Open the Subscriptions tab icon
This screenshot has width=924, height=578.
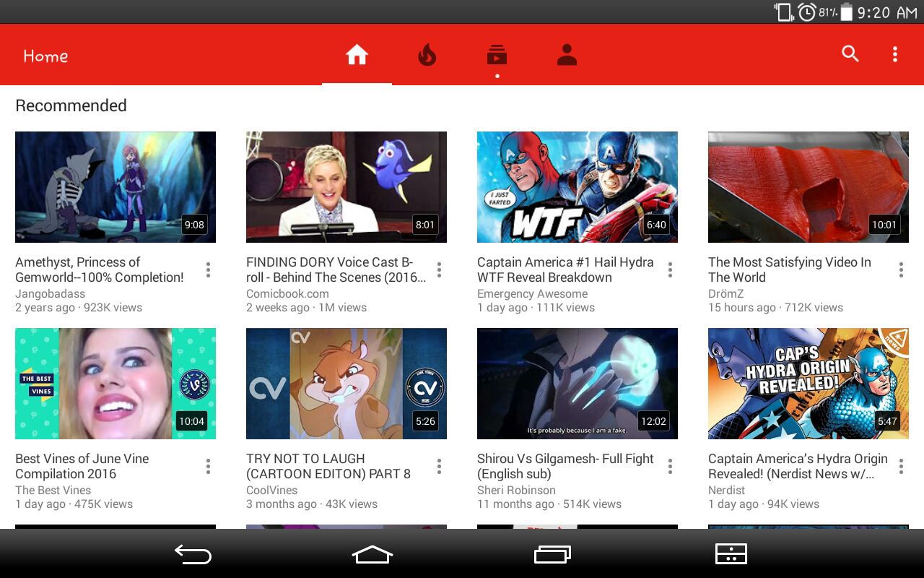pyautogui.click(x=497, y=55)
